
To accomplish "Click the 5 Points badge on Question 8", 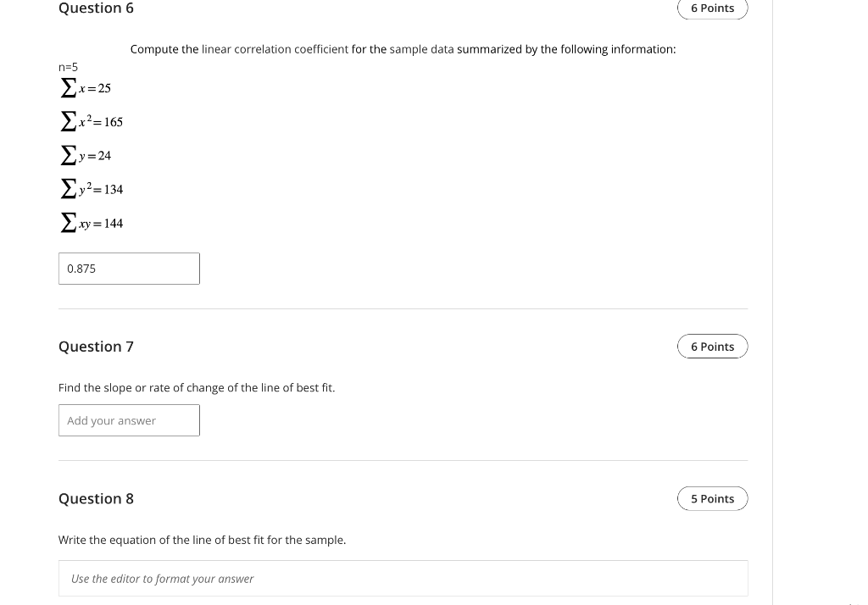I will click(712, 498).
